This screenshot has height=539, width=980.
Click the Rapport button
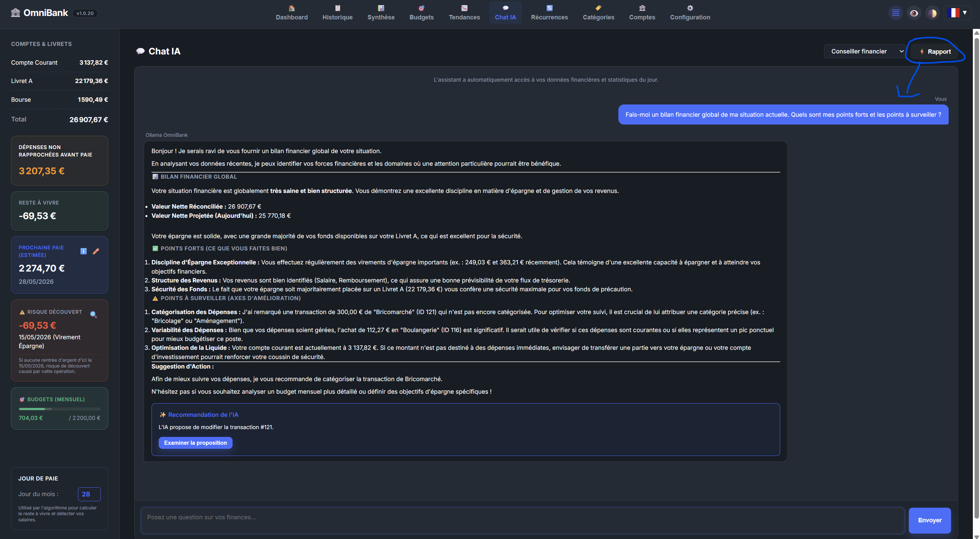click(x=935, y=52)
